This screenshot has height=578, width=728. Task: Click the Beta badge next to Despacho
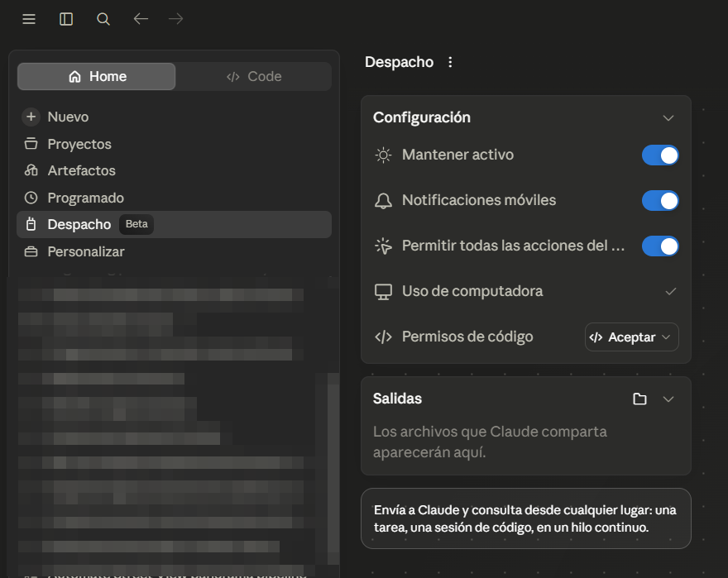click(x=136, y=224)
